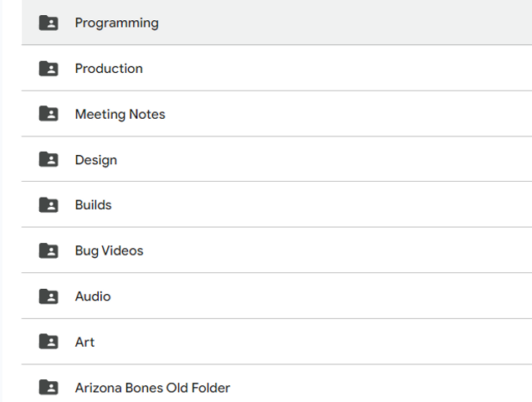
Task: Click empty space in the highlighted Programming row
Action: tap(351, 23)
